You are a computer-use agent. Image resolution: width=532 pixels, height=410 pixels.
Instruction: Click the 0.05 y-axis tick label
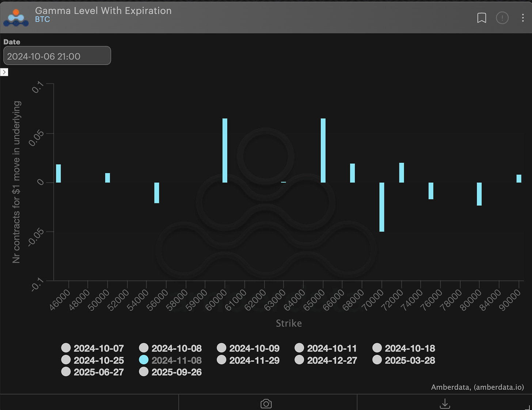coord(36,138)
